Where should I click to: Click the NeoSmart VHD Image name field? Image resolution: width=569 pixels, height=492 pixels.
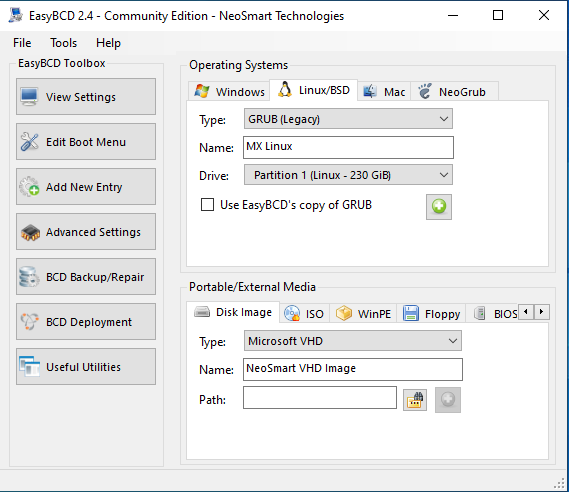(x=353, y=369)
